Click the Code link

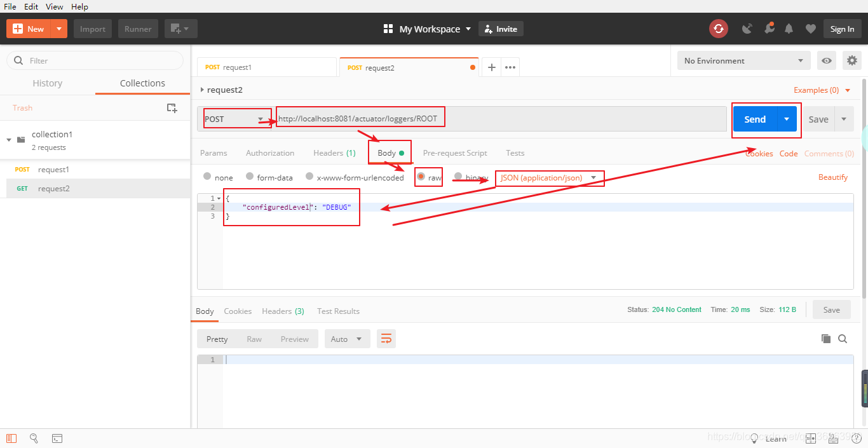(789, 154)
